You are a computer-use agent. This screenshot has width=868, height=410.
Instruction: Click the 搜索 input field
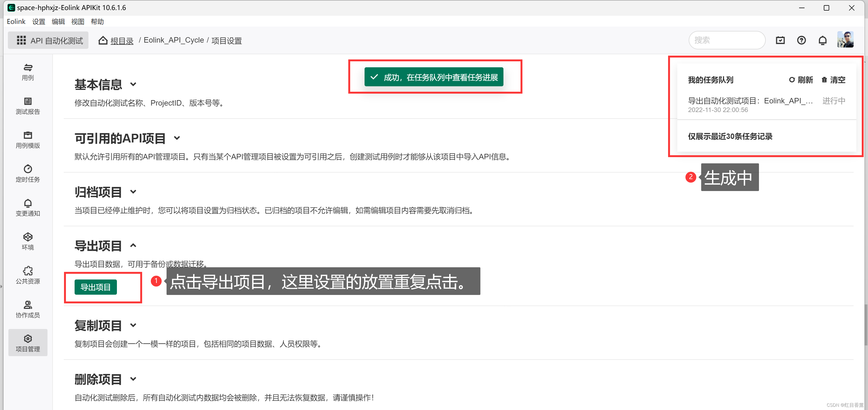(727, 40)
